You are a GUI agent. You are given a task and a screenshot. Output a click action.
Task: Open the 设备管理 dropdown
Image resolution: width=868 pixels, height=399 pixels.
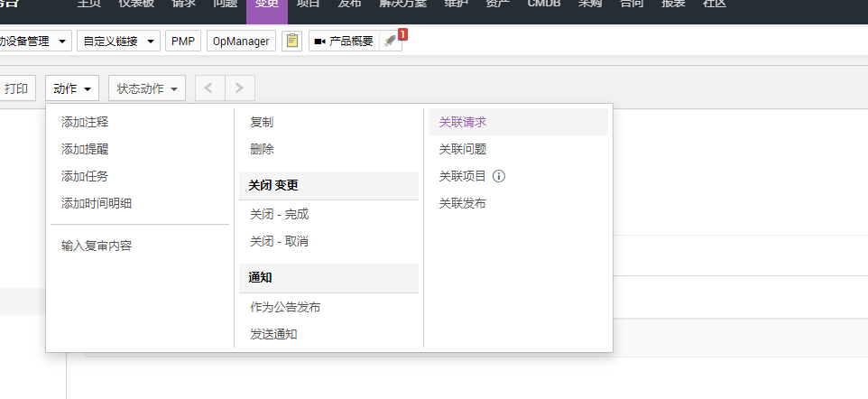[34, 42]
